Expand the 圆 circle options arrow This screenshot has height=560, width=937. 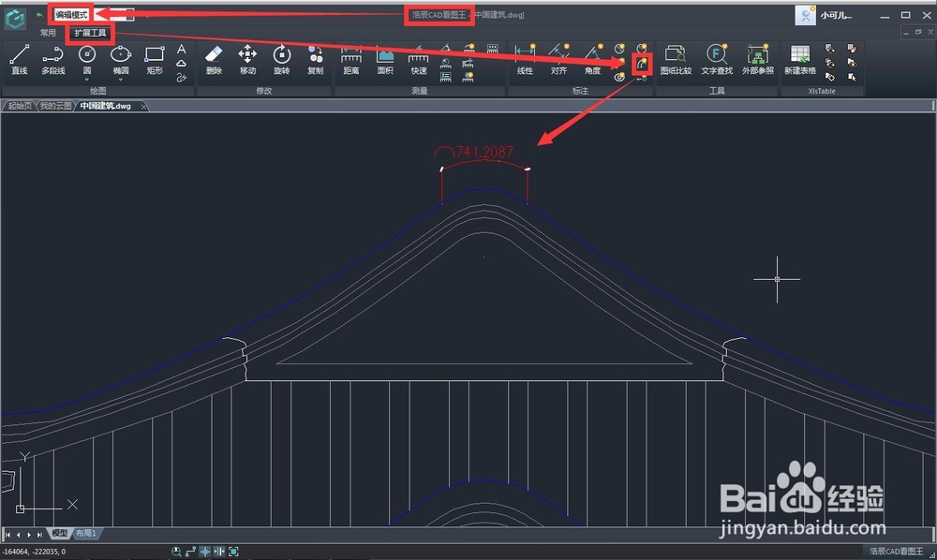[x=86, y=80]
